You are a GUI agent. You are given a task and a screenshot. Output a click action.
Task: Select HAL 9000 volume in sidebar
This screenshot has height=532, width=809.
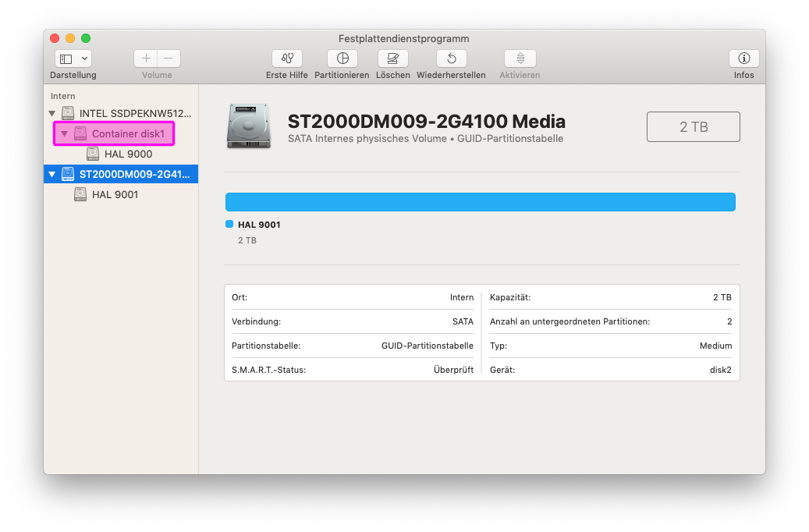coord(121,154)
